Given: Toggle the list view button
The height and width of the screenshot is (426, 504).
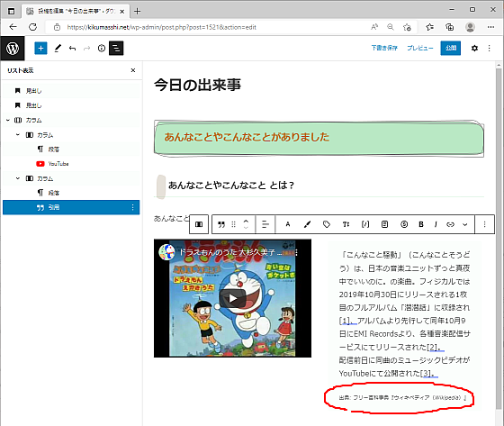Looking at the screenshot, I should click(116, 49).
